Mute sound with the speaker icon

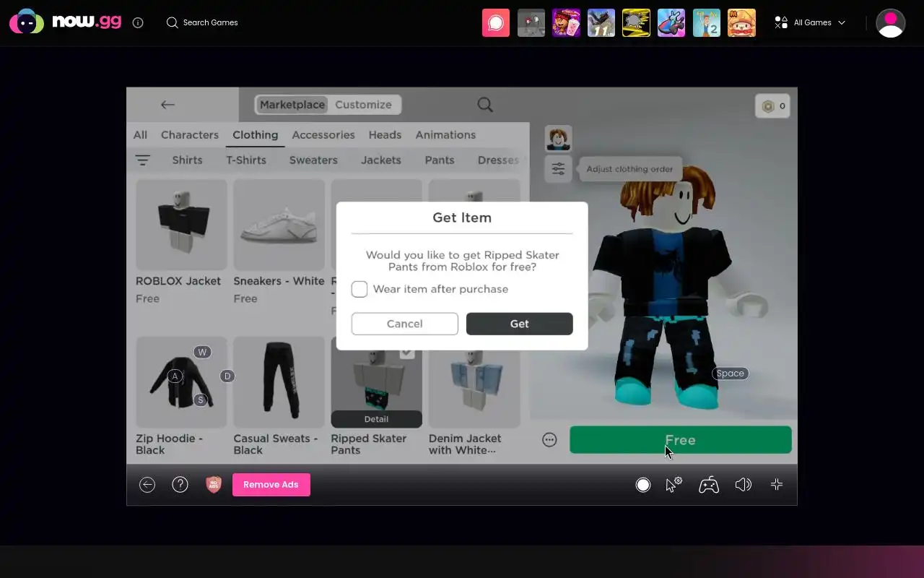[743, 485]
